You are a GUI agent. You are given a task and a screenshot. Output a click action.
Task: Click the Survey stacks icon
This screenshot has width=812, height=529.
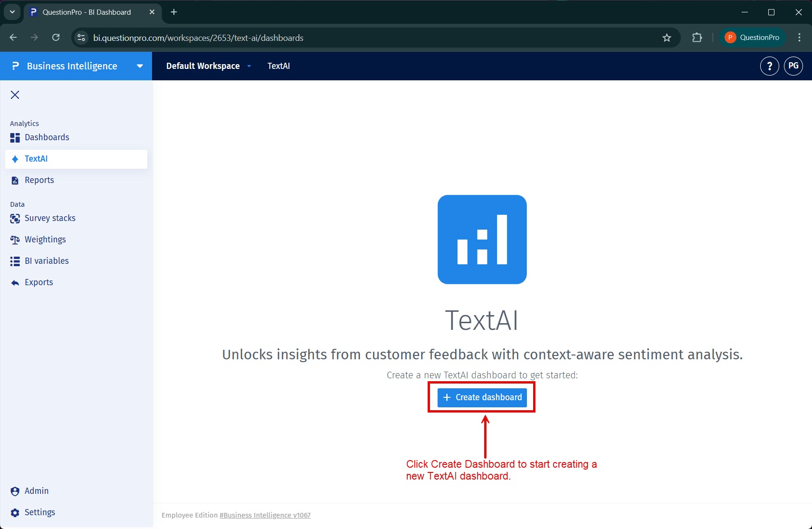pos(14,218)
